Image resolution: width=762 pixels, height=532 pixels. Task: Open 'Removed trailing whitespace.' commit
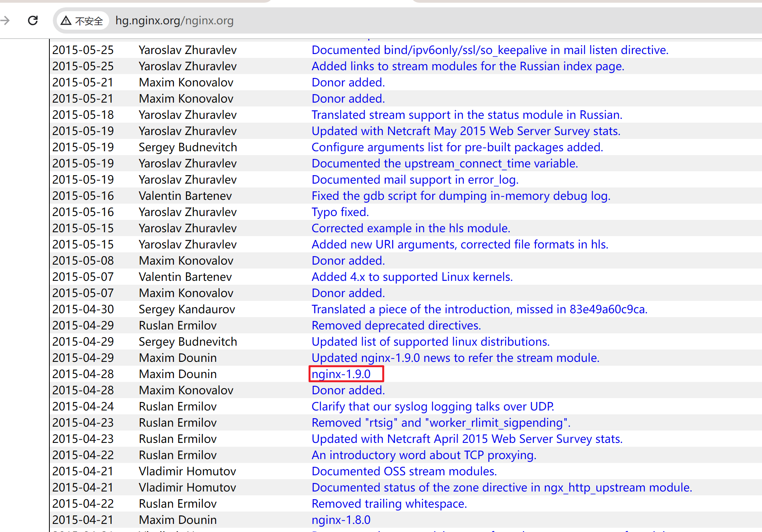tap(389, 503)
